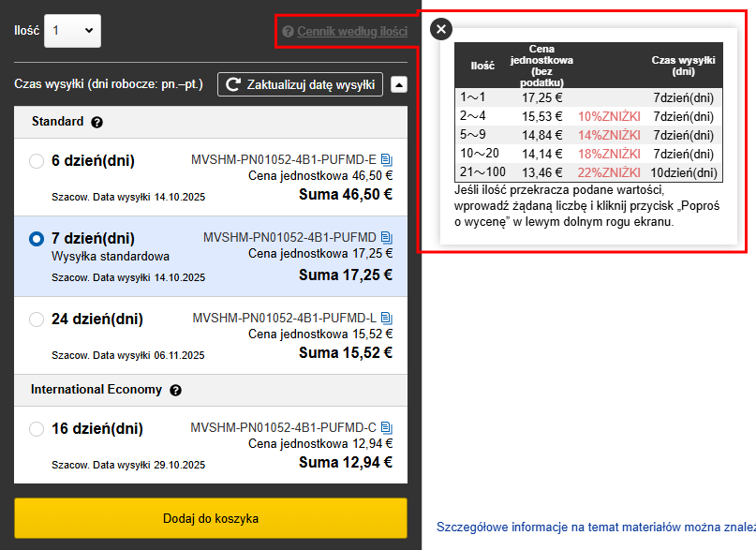
Task: Click help icon beside Cennik według ilości
Action: point(288,32)
